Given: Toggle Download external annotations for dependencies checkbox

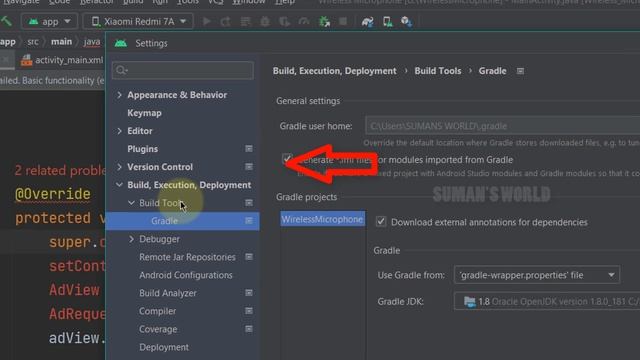Looking at the screenshot, I should (x=381, y=222).
